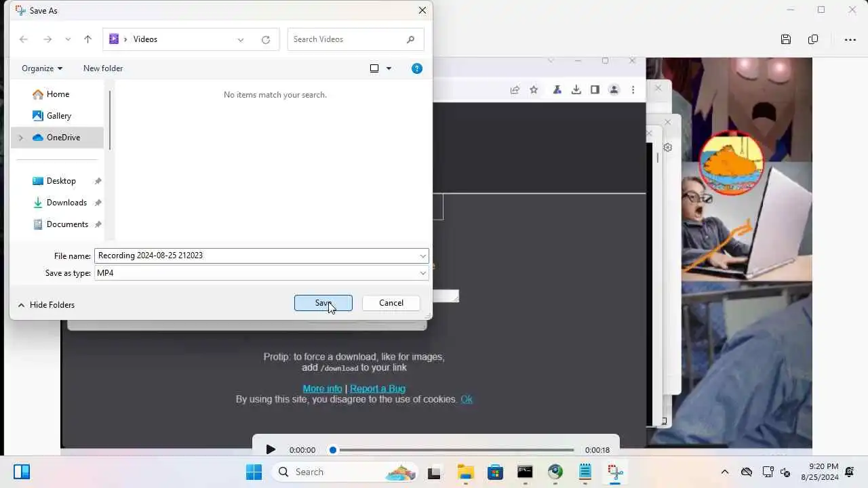Collapse navigation with Hide Folders

click(x=46, y=305)
